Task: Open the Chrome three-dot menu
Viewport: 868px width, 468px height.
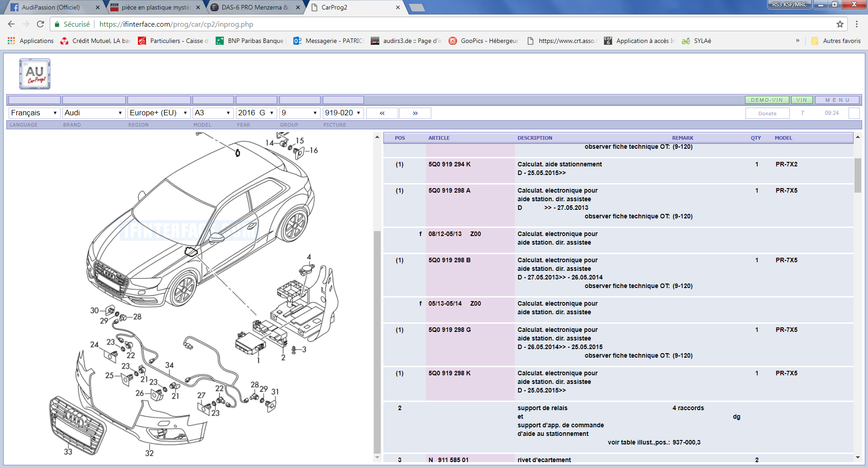Action: (857, 24)
